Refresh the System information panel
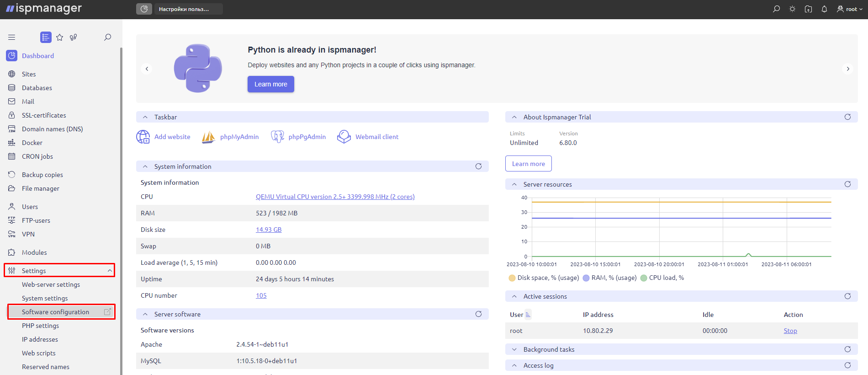 (478, 166)
